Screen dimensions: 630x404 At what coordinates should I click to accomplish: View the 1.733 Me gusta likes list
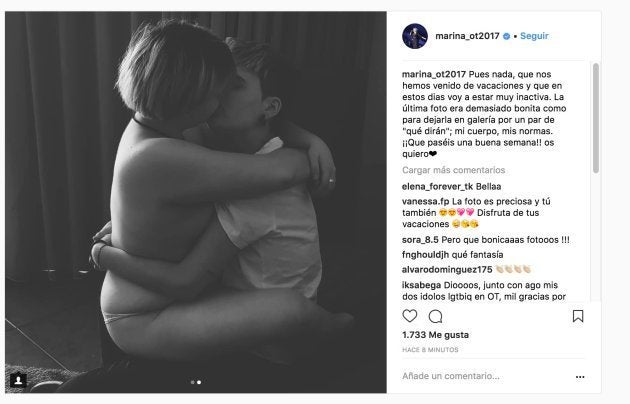click(435, 335)
